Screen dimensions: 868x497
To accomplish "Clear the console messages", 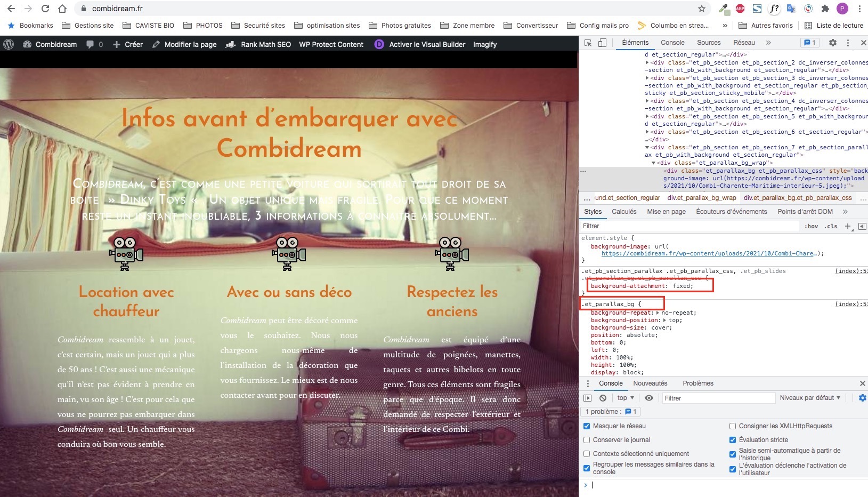I will point(603,398).
